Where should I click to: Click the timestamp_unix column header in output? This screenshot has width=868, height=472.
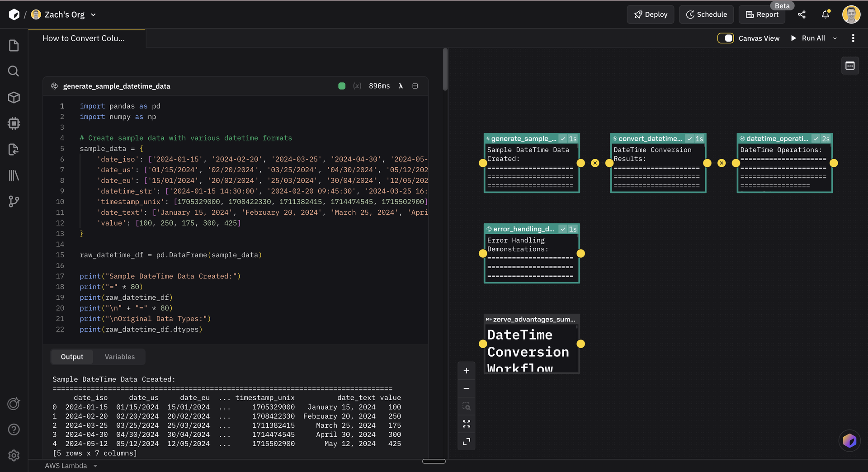pyautogui.click(x=265, y=397)
